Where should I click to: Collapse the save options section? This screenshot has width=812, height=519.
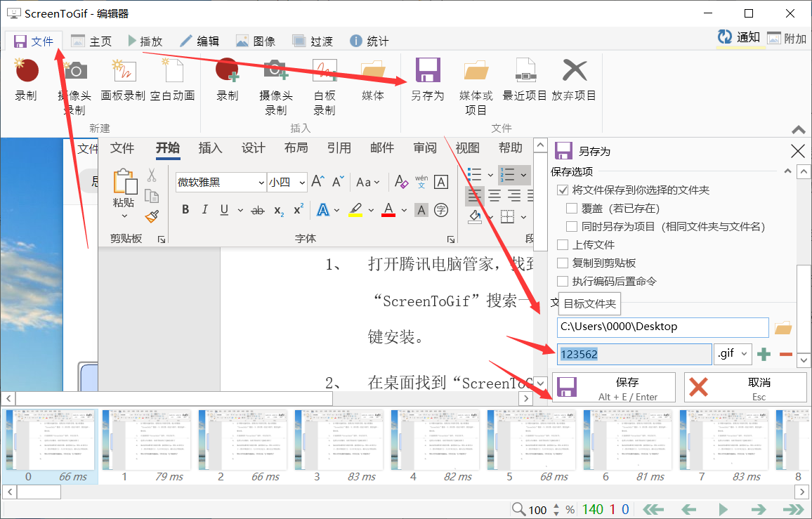[x=787, y=171]
